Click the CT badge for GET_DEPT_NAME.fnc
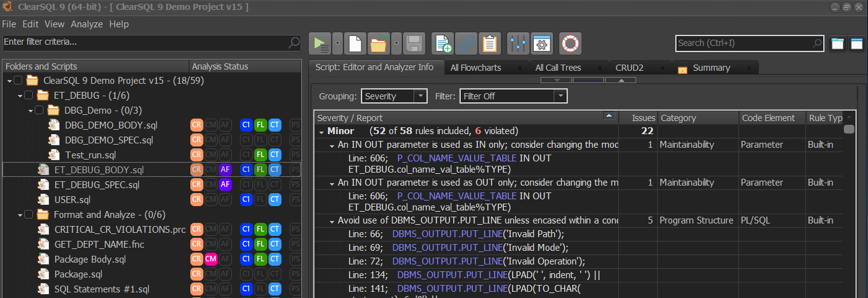868x298 pixels. pyautogui.click(x=275, y=244)
